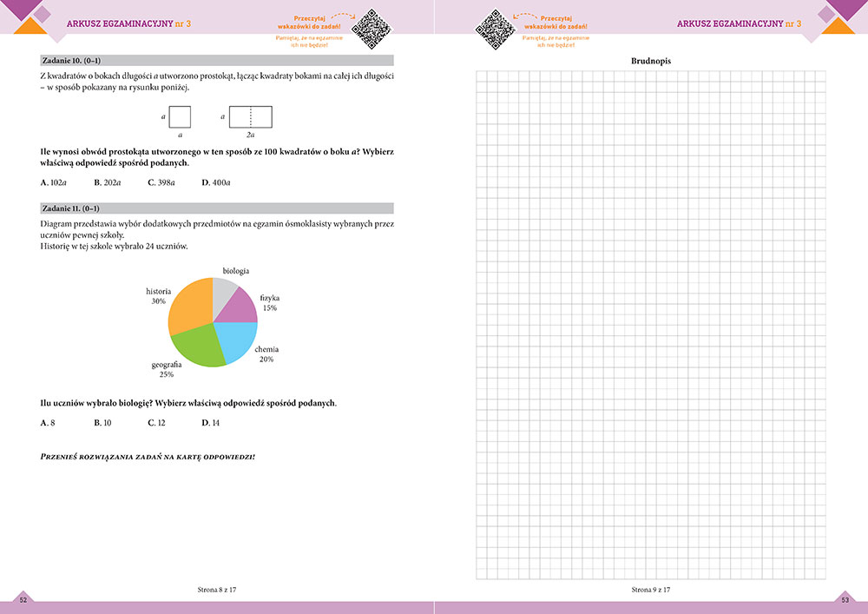The width and height of the screenshot is (868, 614).
Task: Click the 'biologia' chart label
Action: [236, 271]
